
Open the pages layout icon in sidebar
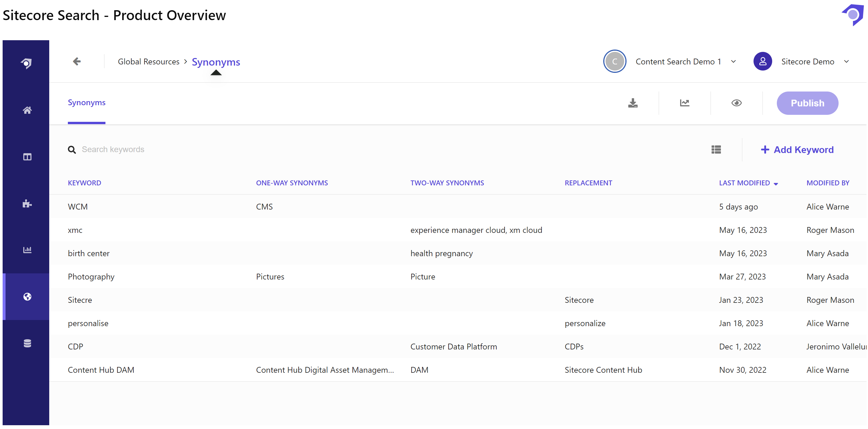[27, 157]
